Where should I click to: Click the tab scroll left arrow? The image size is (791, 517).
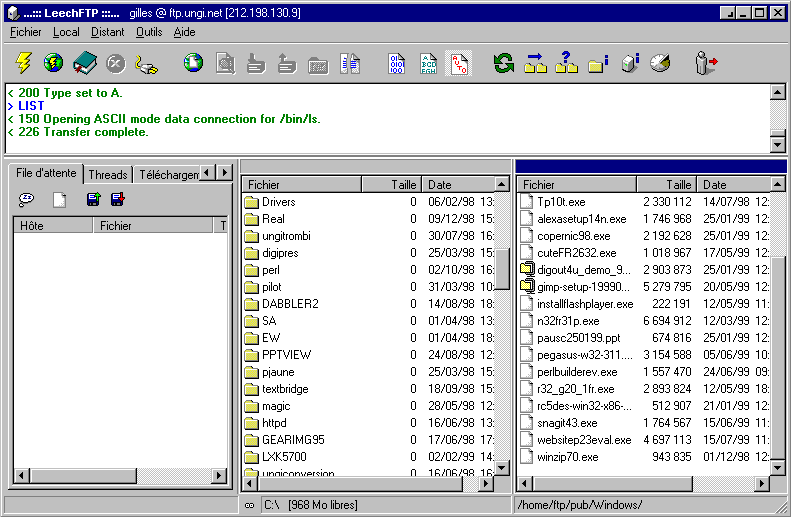[x=207, y=173]
